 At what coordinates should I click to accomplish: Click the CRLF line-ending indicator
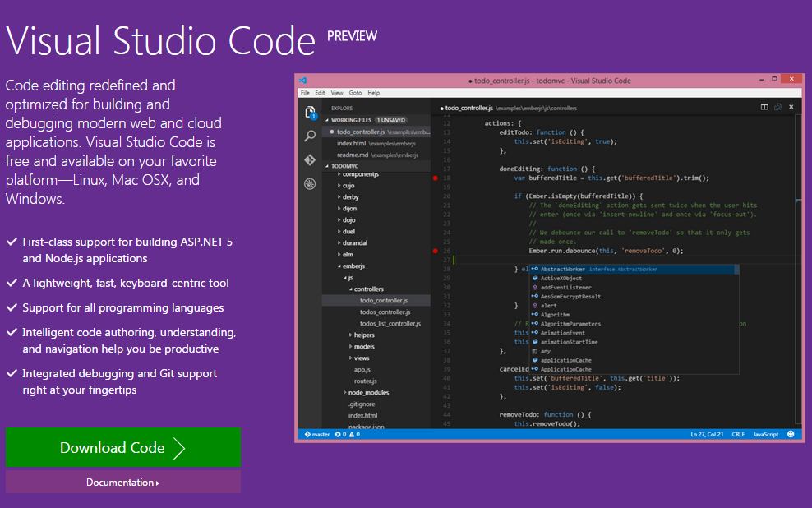pos(738,434)
